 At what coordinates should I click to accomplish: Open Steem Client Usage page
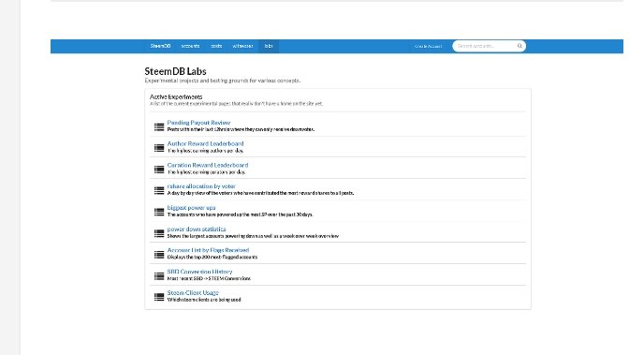[x=193, y=292]
